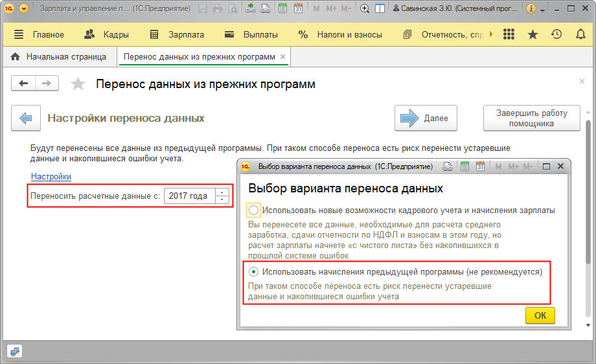Open the all functions grid menu icon
Image resolution: width=596 pixels, height=364 pixels.
pyautogui.click(x=509, y=34)
